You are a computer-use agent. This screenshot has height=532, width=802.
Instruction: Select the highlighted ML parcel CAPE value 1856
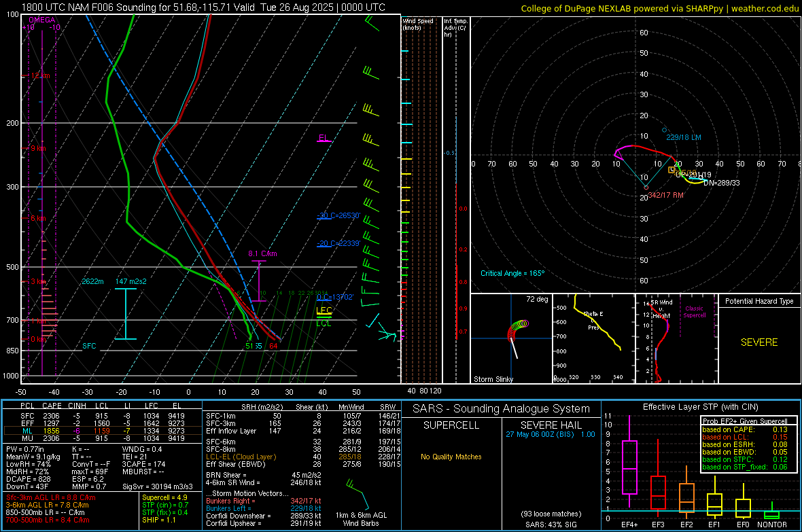click(51, 431)
